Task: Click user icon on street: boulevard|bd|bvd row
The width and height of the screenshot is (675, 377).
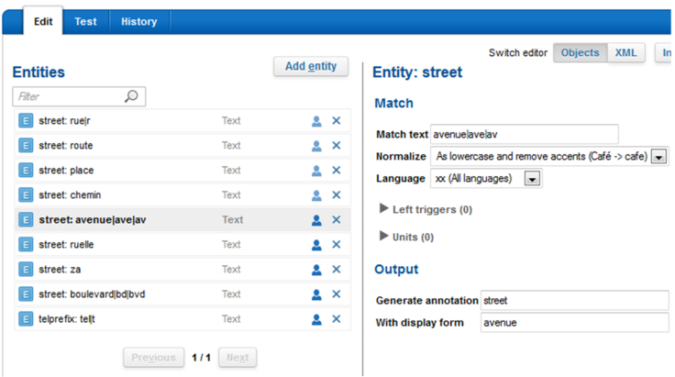Action: (x=316, y=294)
